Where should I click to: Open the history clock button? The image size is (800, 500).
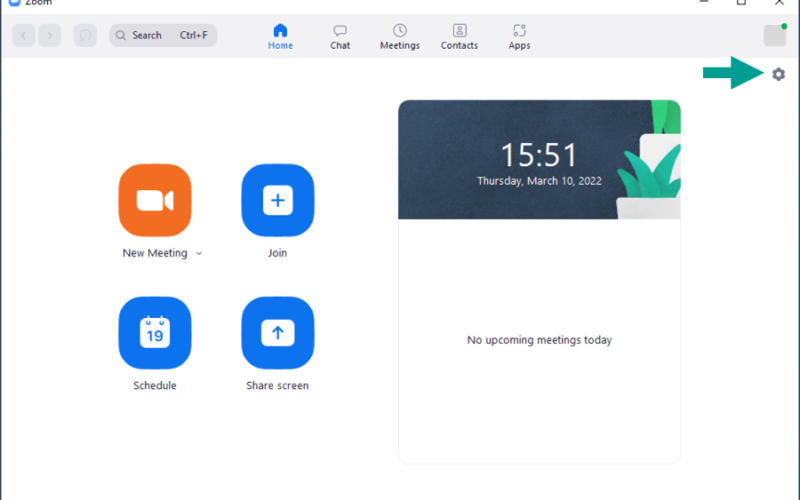click(85, 35)
